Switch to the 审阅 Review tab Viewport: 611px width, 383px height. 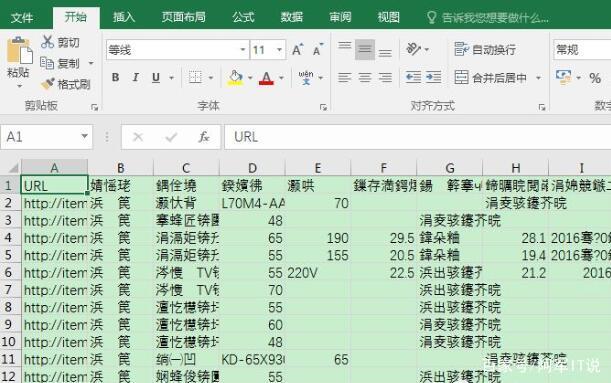[x=340, y=17]
